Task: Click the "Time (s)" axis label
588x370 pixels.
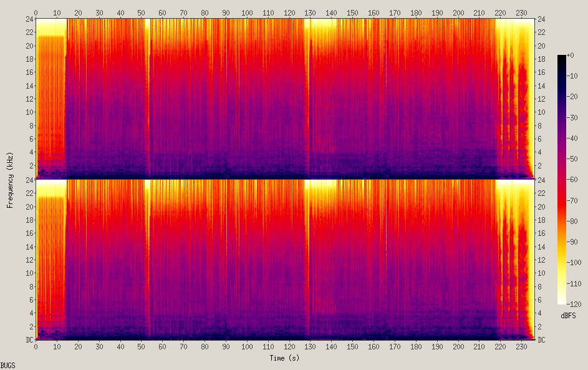Action: (285, 358)
